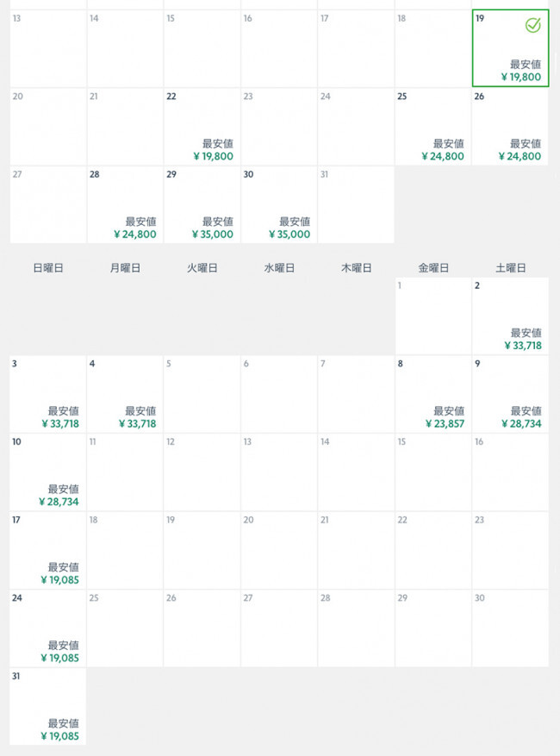Viewport: 560px width, 756px height.
Task: Click the 日曜日 column header
Action: click(48, 268)
